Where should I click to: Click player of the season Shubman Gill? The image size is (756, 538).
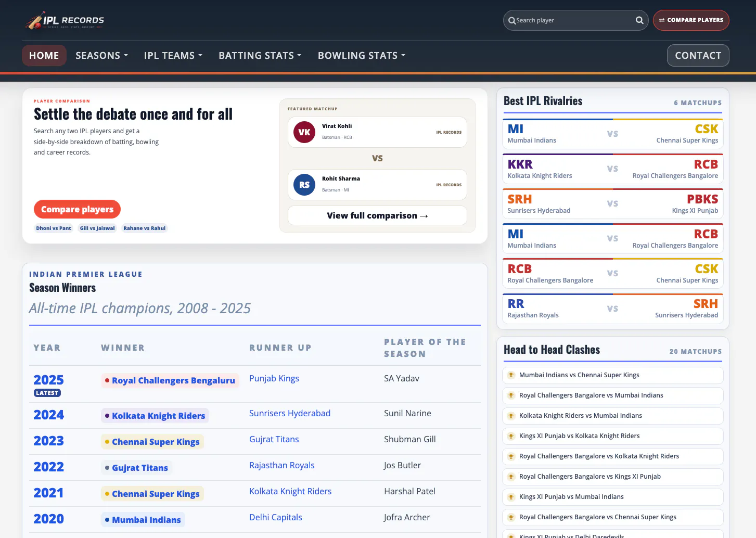(410, 439)
